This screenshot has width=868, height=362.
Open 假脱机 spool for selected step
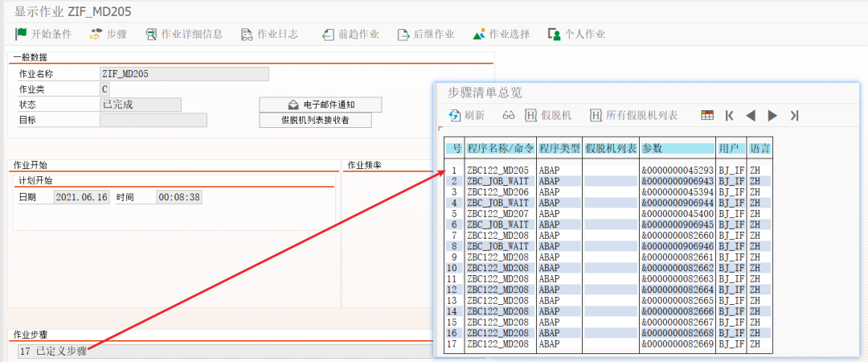(x=547, y=115)
